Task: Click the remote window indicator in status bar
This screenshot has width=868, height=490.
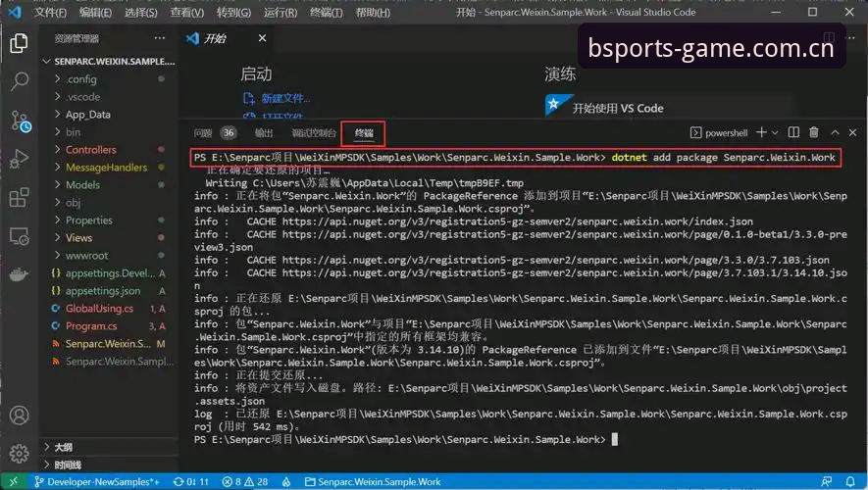Action: pos(14,482)
